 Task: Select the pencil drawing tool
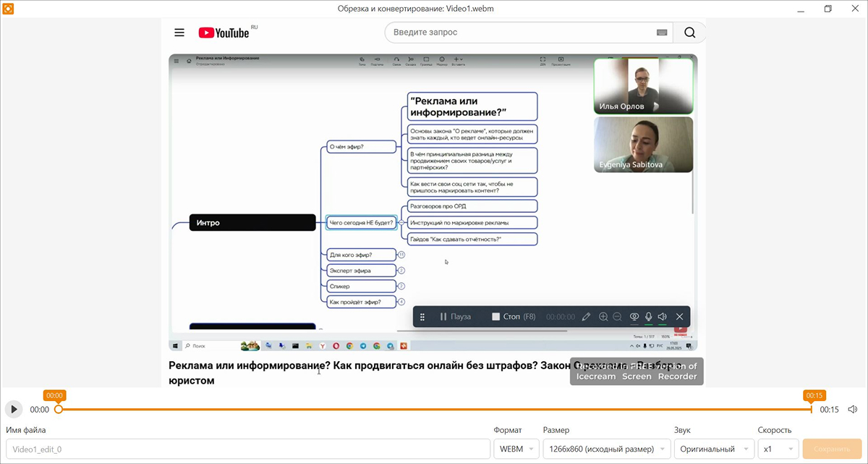click(586, 317)
